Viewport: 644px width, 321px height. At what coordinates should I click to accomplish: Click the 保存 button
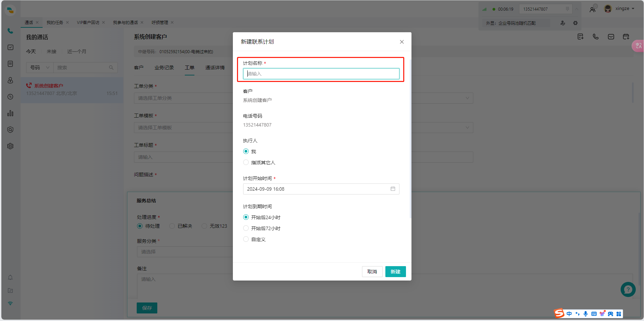[x=147, y=308]
